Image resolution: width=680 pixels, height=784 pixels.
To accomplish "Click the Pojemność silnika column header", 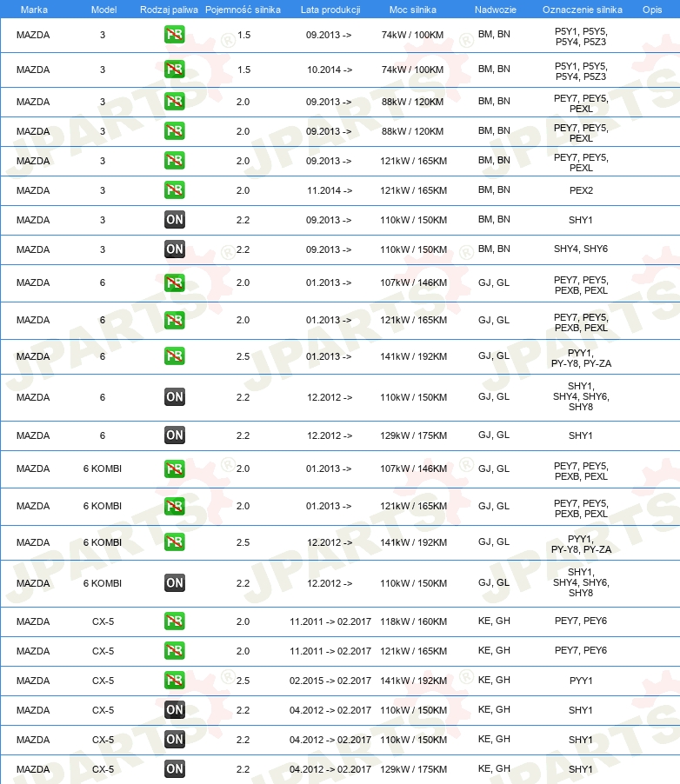I will [x=243, y=10].
